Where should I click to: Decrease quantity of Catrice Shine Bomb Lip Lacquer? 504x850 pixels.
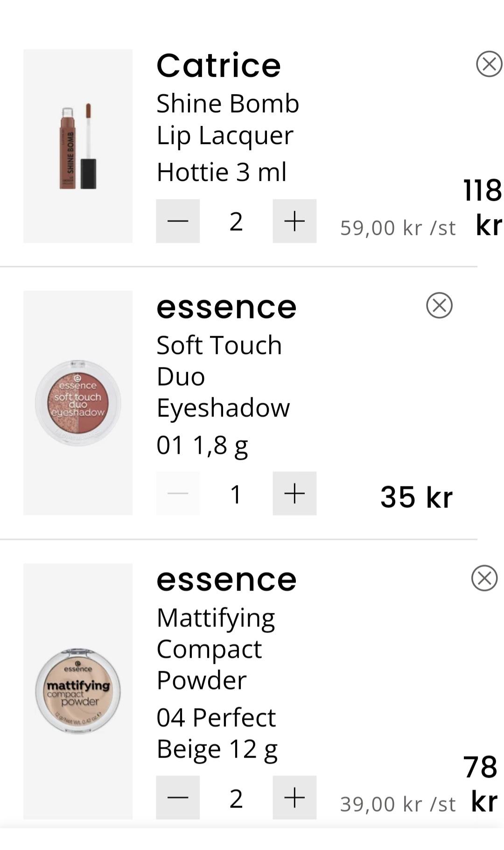click(x=178, y=221)
